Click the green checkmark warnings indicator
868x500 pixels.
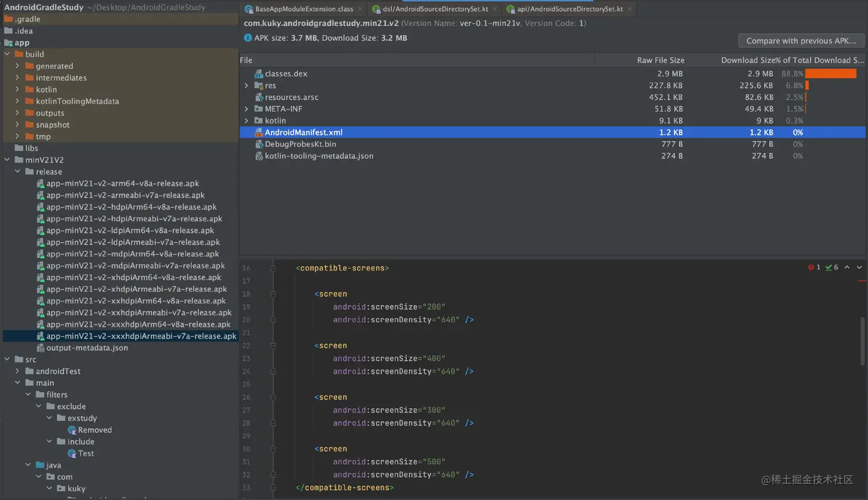[x=832, y=268]
